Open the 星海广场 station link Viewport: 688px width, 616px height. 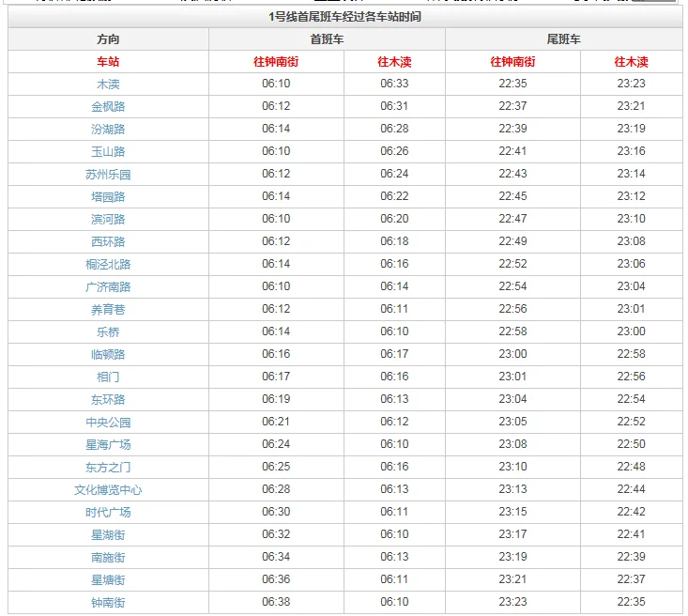(x=108, y=444)
